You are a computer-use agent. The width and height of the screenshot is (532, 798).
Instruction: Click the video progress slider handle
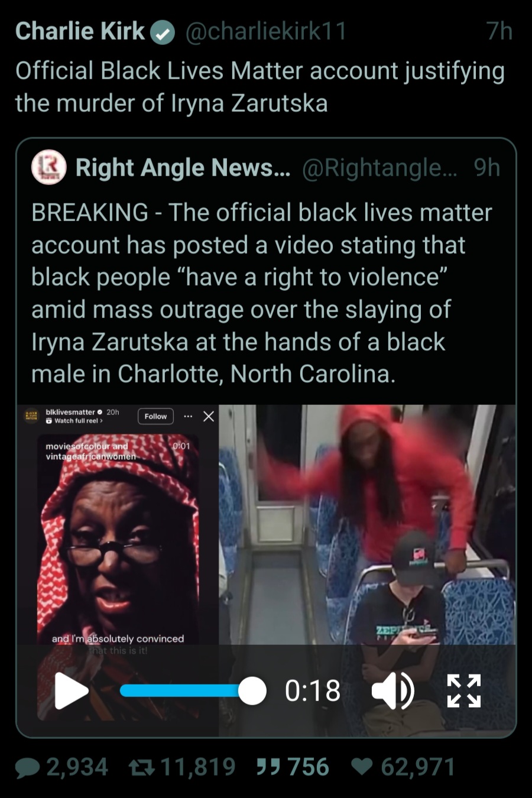(252, 690)
